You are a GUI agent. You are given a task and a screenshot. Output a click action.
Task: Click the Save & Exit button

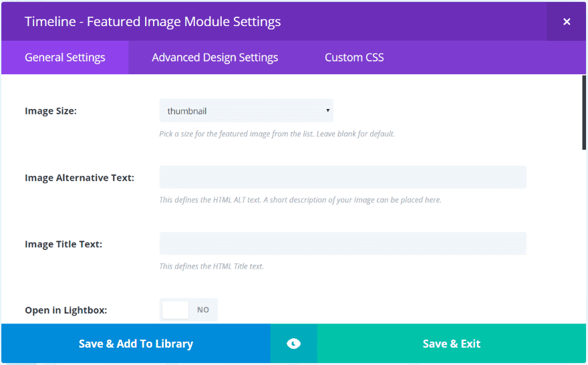(x=452, y=344)
